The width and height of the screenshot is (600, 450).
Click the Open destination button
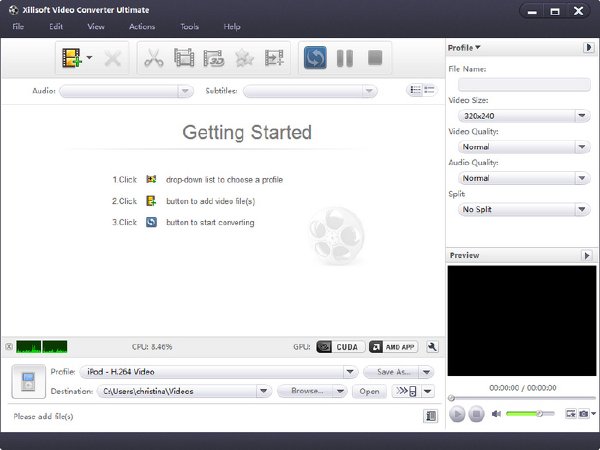click(369, 391)
